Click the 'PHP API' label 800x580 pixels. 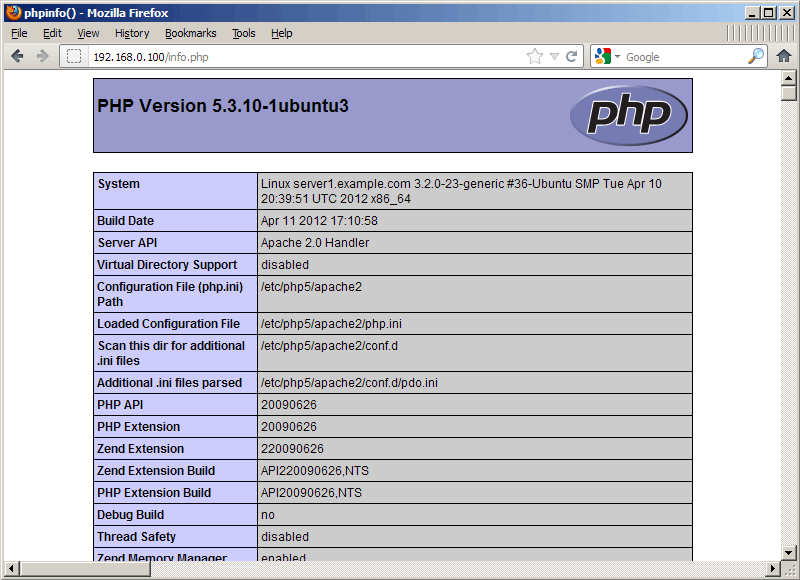[120, 405]
